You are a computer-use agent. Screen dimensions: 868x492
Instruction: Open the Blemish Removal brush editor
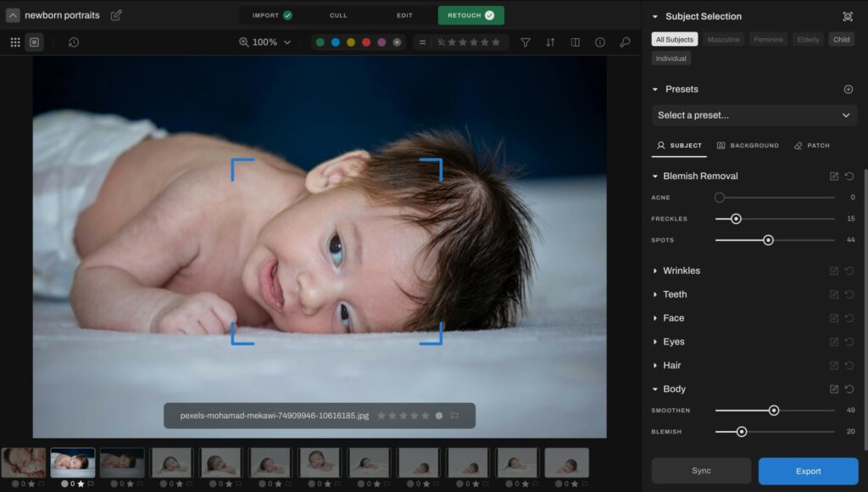coord(835,176)
